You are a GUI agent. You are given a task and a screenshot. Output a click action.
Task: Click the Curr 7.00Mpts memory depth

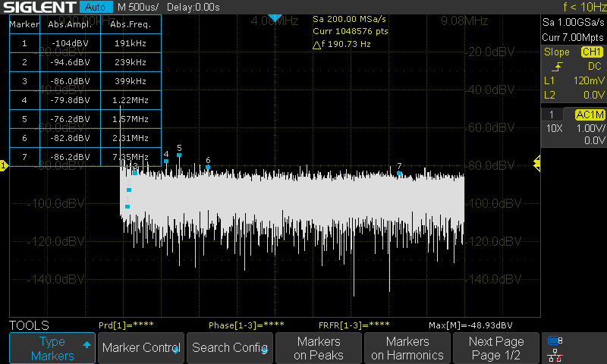pyautogui.click(x=573, y=37)
